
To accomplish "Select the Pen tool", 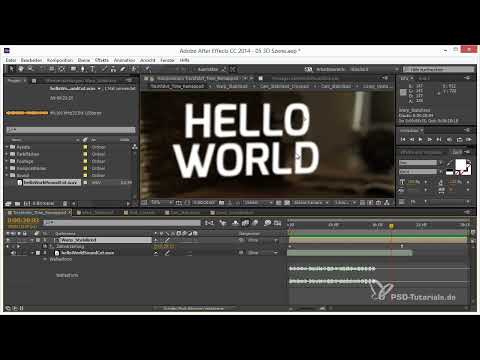I will click(83, 69).
